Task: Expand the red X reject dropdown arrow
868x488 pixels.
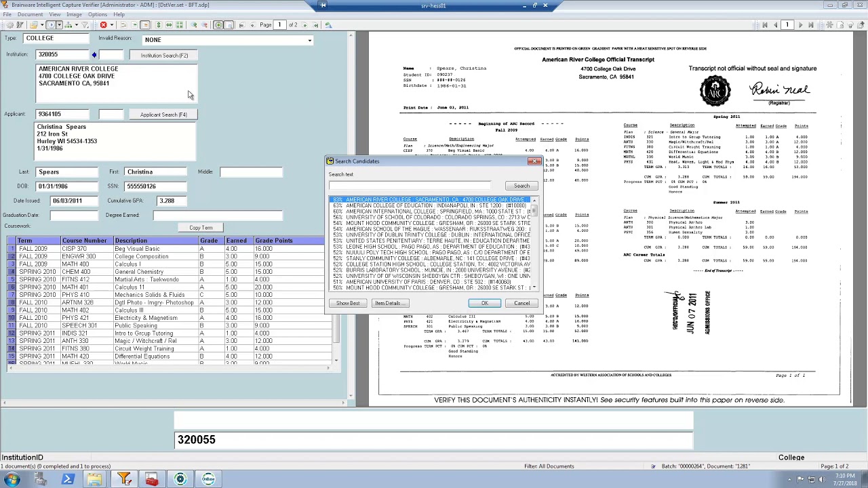Action: tap(112, 25)
